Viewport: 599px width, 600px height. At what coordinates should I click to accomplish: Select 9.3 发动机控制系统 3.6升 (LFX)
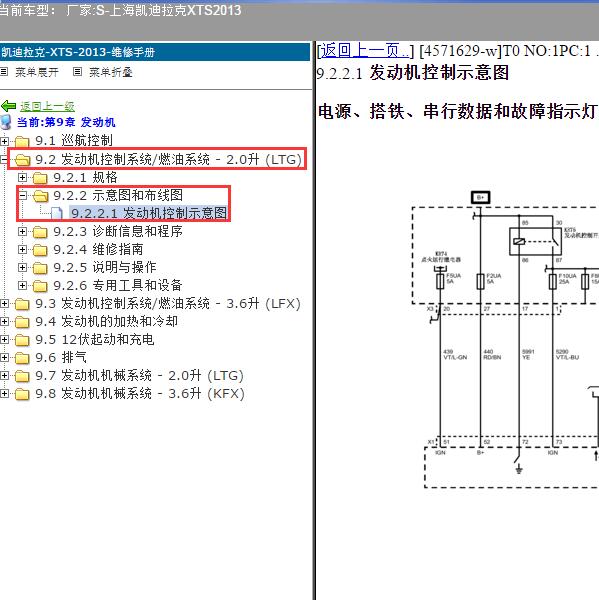point(168,304)
